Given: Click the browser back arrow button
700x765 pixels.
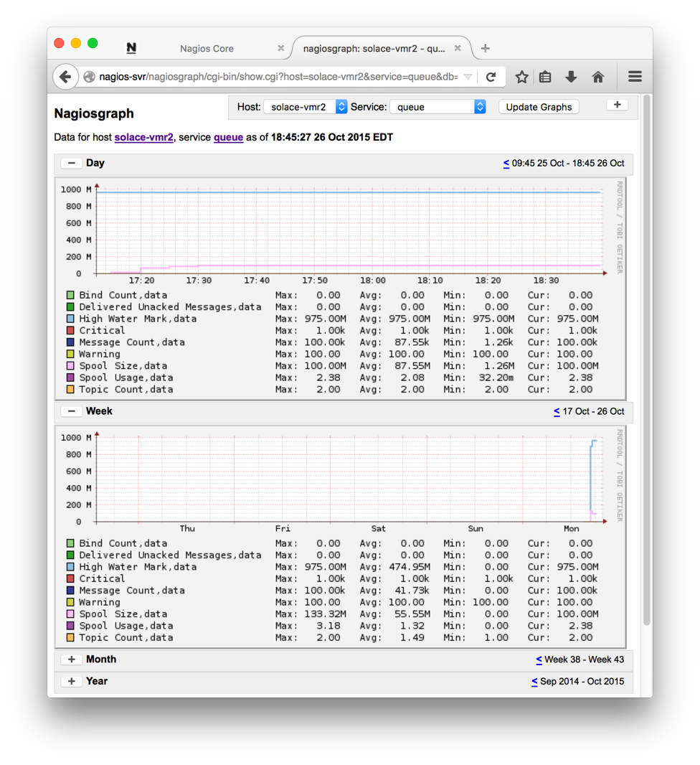Looking at the screenshot, I should (65, 77).
